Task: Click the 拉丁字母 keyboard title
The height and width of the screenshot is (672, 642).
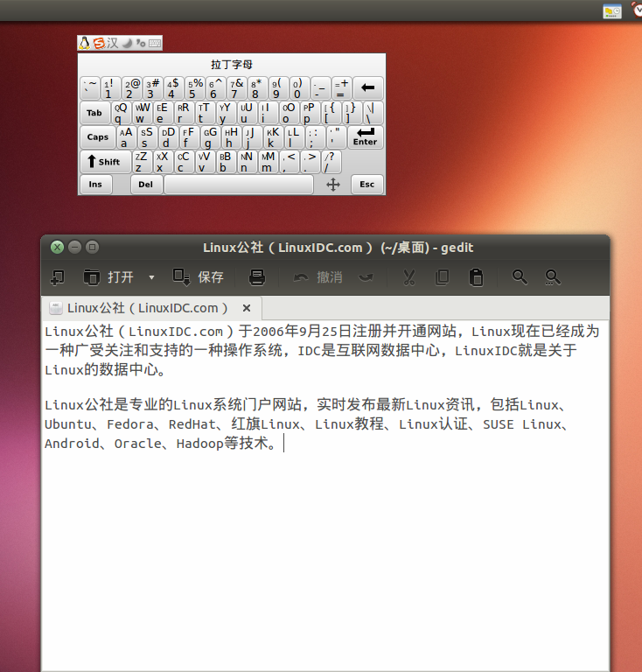Action: (x=232, y=65)
